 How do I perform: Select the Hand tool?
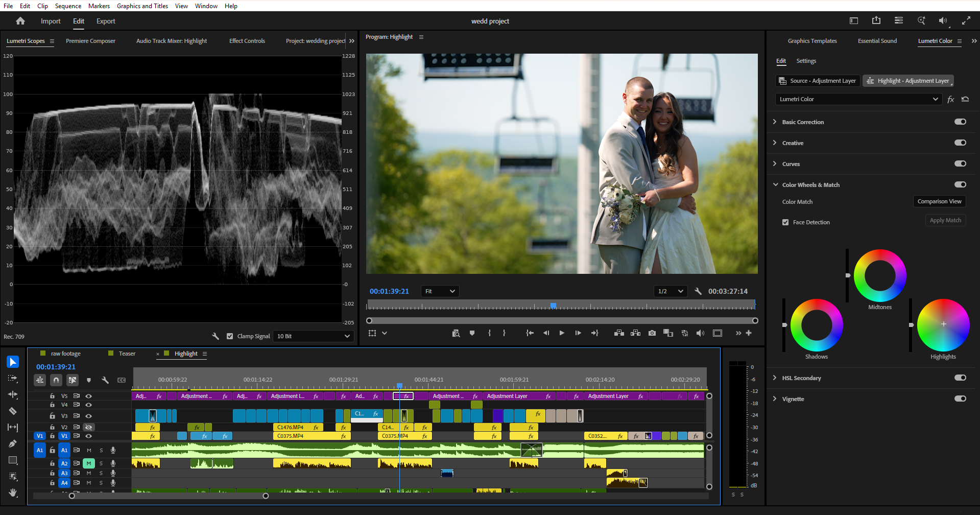pos(13,493)
